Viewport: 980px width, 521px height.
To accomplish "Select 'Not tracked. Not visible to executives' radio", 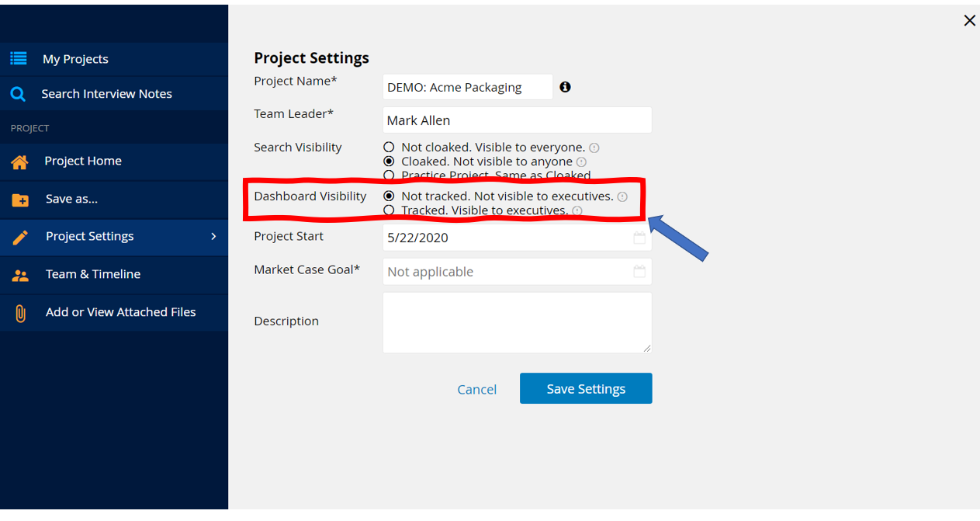I will (x=389, y=196).
